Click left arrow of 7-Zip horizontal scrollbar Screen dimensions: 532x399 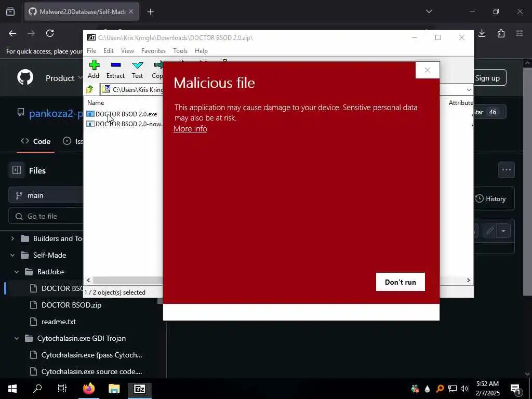coord(88,280)
